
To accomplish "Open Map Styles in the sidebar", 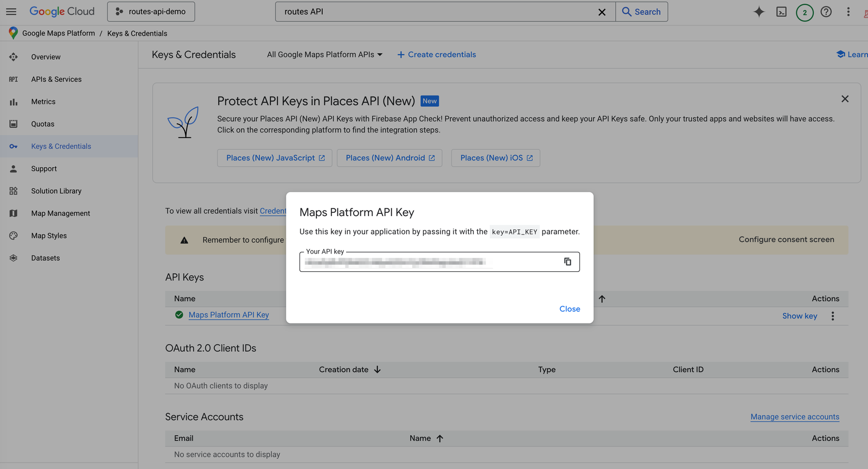I will 69,236.
